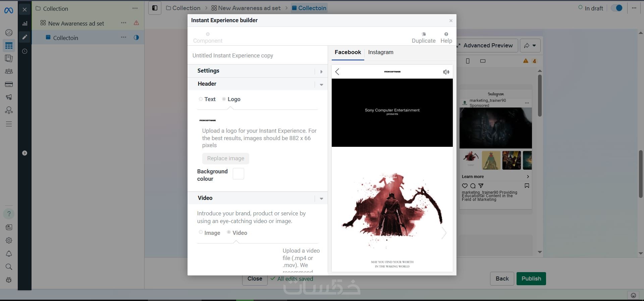The image size is (644, 301).
Task: Open the Help question mark in sidebar
Action: click(x=9, y=214)
